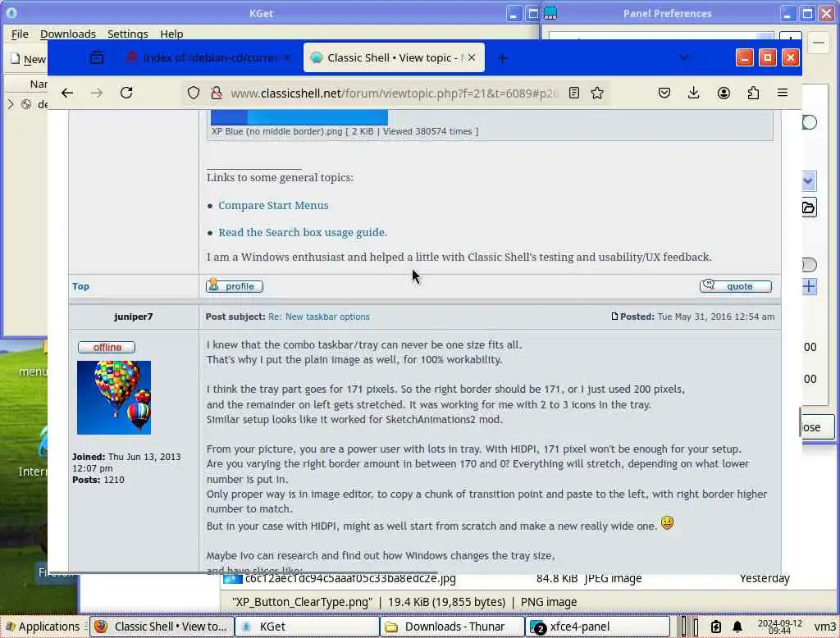This screenshot has width=840, height=638.
Task: Click Close button in Panel Preferences
Action: point(817,427)
